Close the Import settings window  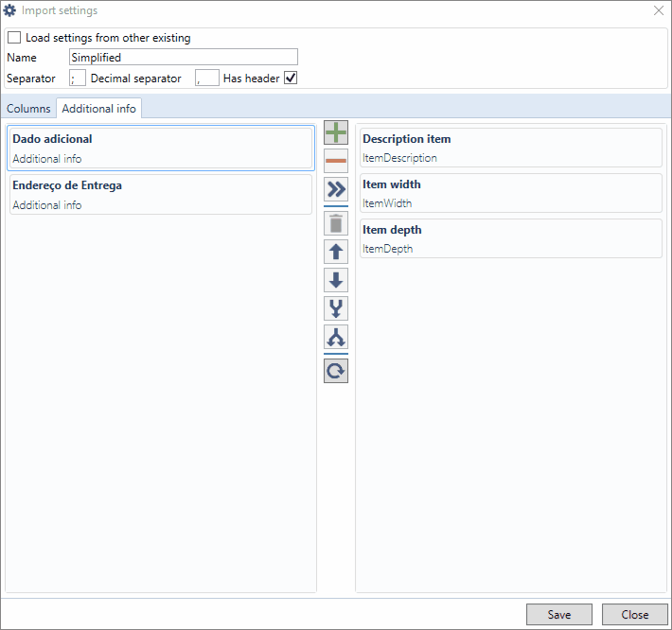click(x=659, y=10)
